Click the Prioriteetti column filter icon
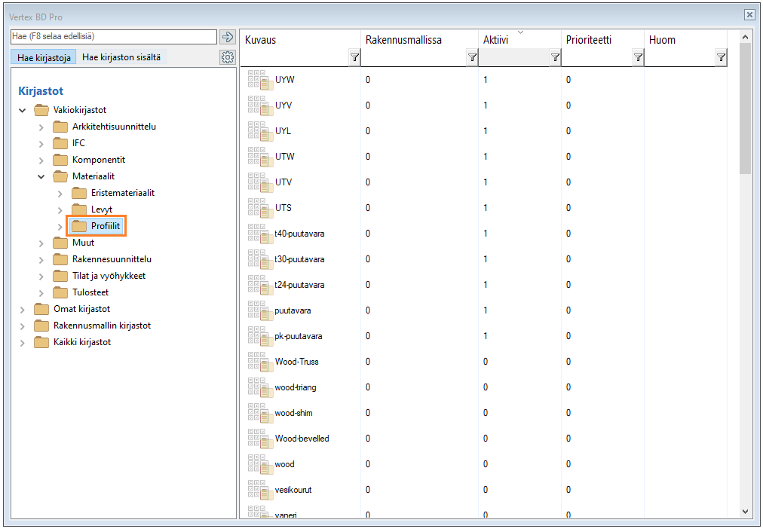This screenshot has width=763, height=532. [638, 57]
